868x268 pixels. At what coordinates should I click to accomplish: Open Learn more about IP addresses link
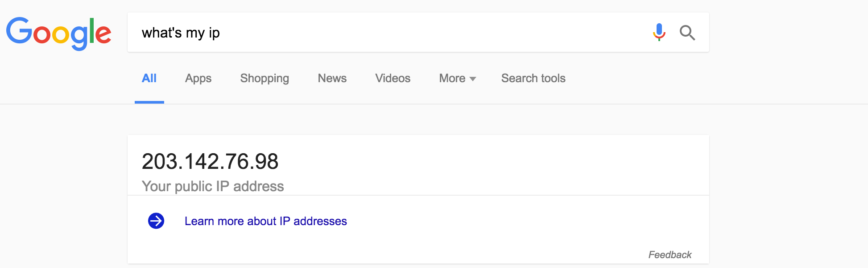(x=265, y=221)
